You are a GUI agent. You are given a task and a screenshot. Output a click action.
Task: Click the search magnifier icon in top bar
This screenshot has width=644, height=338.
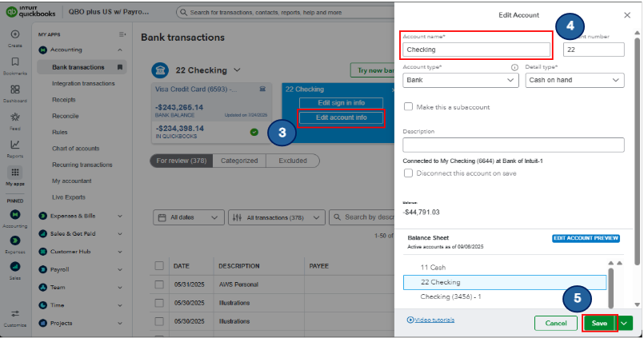(183, 12)
